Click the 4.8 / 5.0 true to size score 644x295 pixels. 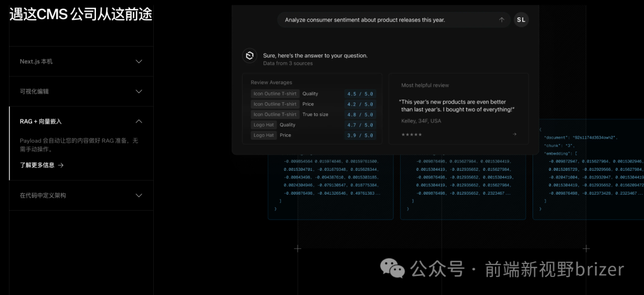coord(360,115)
